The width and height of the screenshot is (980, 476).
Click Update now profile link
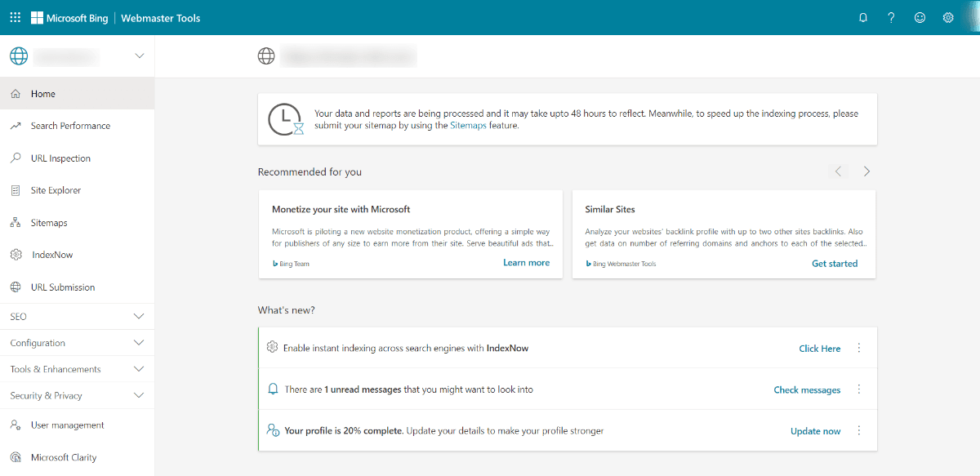(x=815, y=431)
